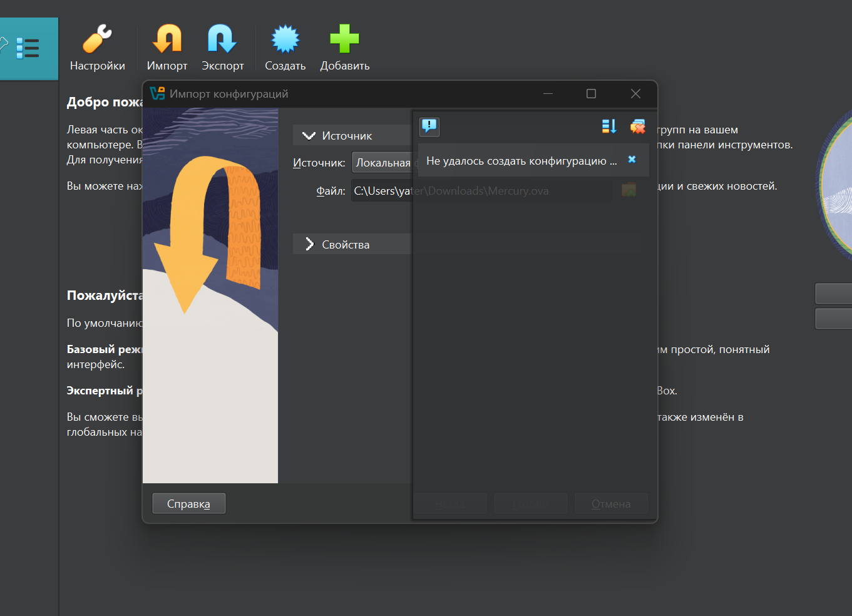Image resolution: width=852 pixels, height=616 pixels.
Task: Open the Источник 'Локальная' dropdown
Action: tap(382, 163)
